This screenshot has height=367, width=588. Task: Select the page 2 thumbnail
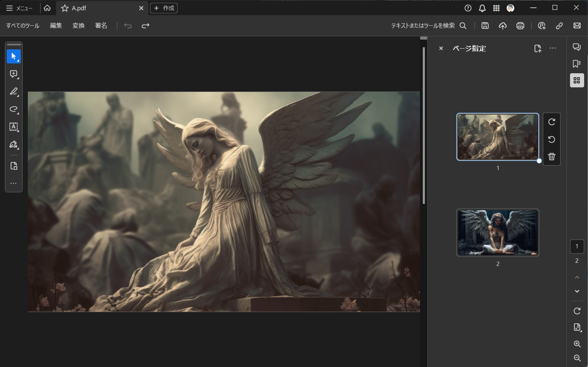(497, 232)
